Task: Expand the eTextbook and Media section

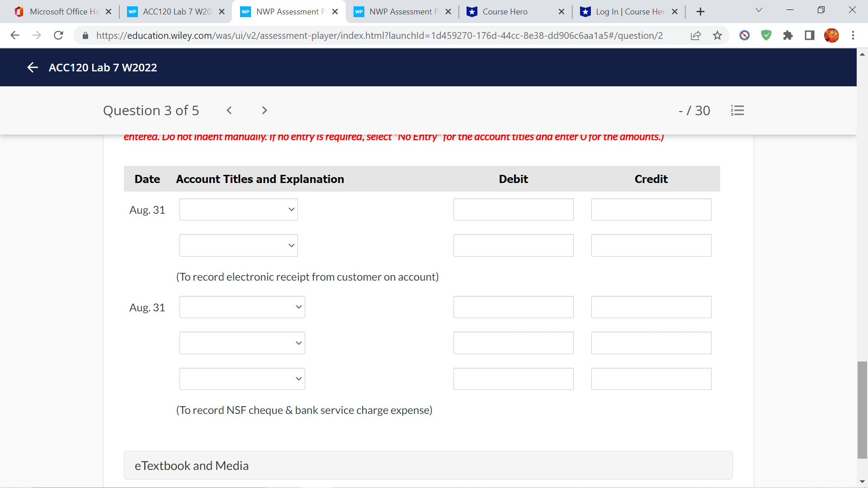Action: click(192, 465)
